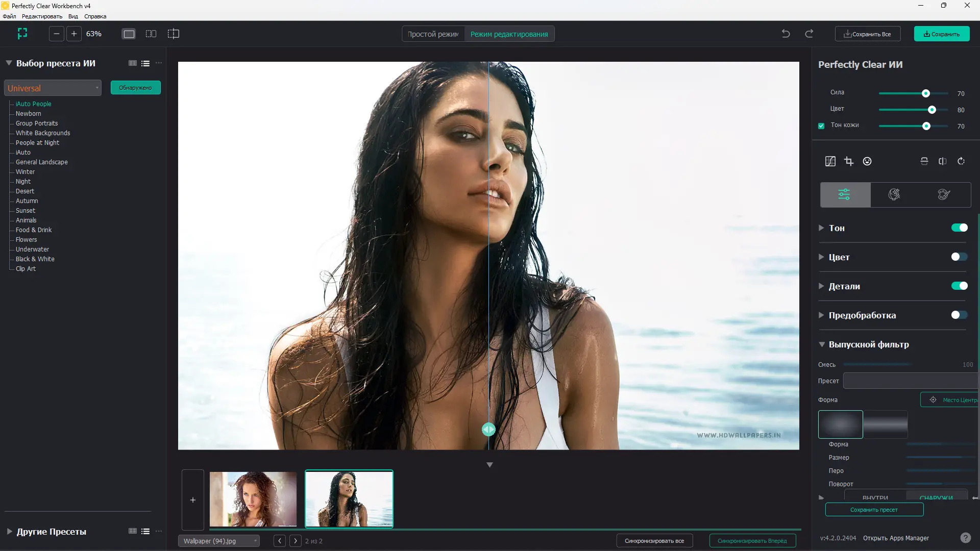Screen dimensions: 980x551
Task: Switch to split side-by-side view icon
Action: tap(151, 34)
